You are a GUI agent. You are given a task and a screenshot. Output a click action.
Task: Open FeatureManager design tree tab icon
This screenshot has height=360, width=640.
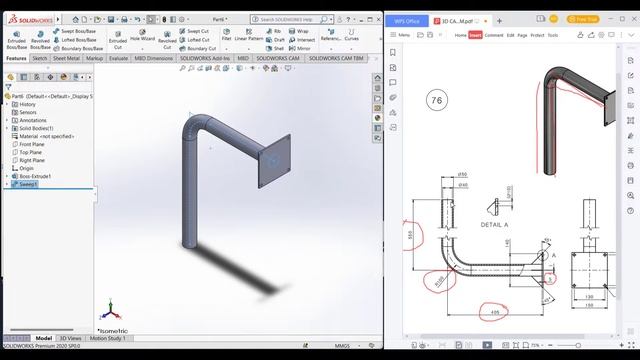click(11, 77)
